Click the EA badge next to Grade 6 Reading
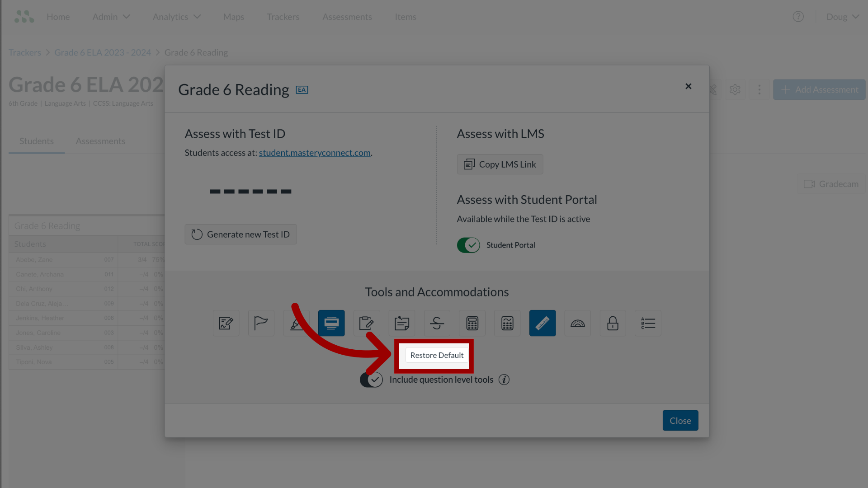Viewport: 868px width, 488px height. (x=302, y=90)
